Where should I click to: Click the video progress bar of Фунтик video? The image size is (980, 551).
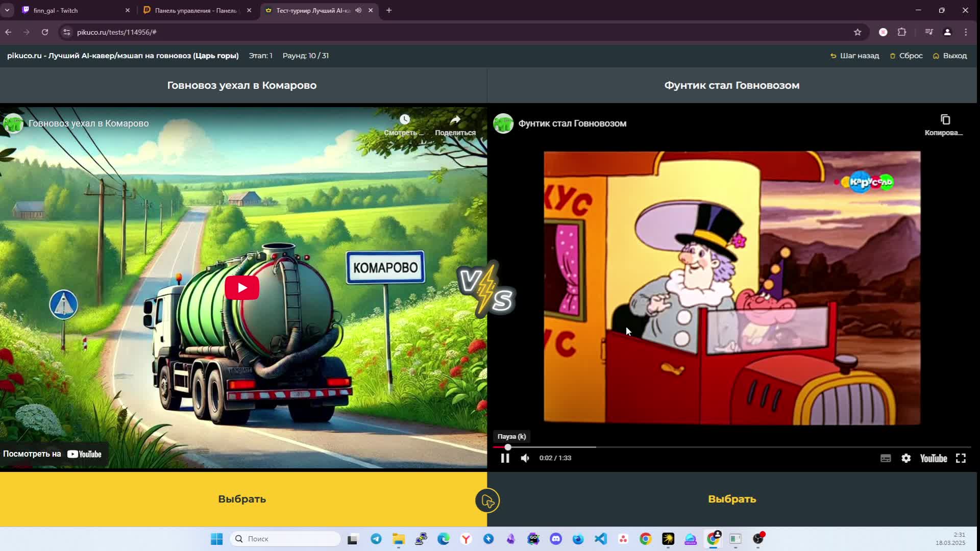point(732,447)
